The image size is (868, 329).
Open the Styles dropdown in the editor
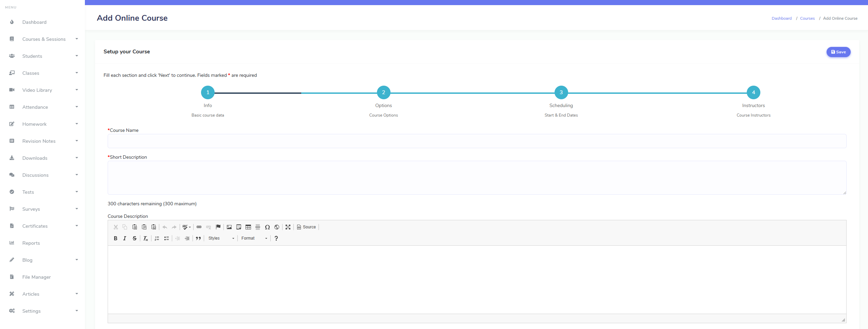point(221,238)
